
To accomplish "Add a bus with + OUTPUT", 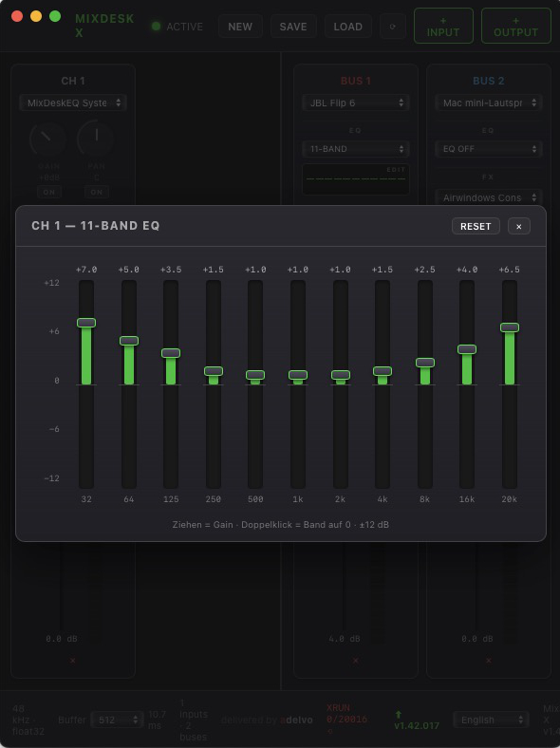I will coord(515,27).
